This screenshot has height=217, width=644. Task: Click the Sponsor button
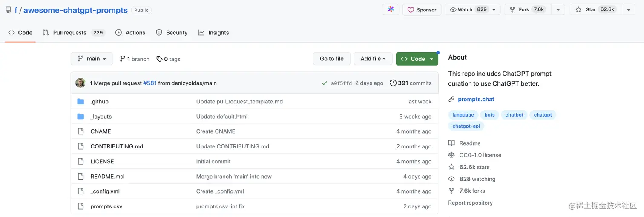coord(422,10)
